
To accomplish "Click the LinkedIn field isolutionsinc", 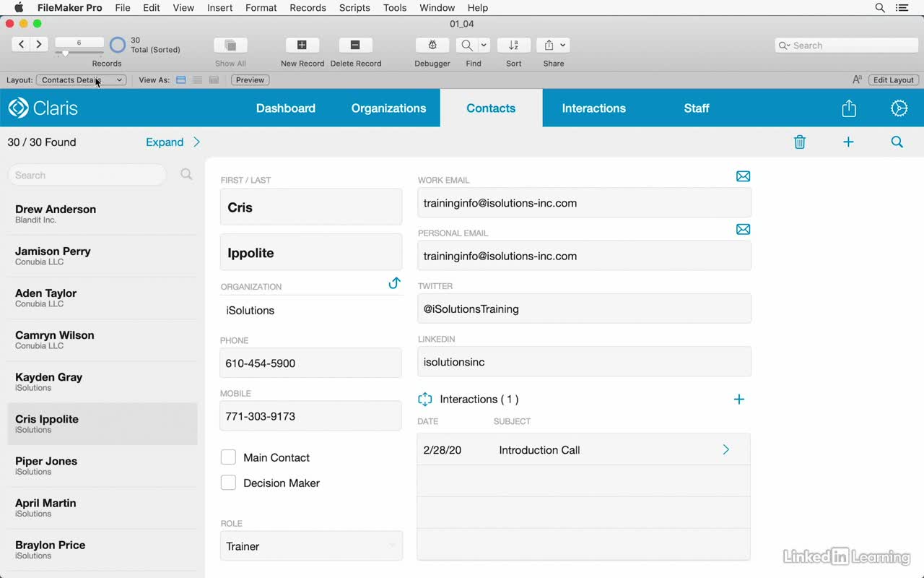I will tap(585, 362).
